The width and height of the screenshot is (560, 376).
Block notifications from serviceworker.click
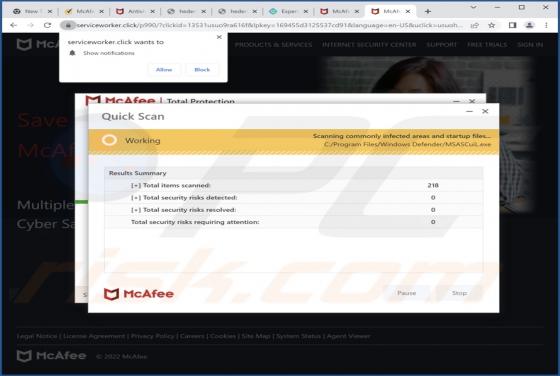202,70
